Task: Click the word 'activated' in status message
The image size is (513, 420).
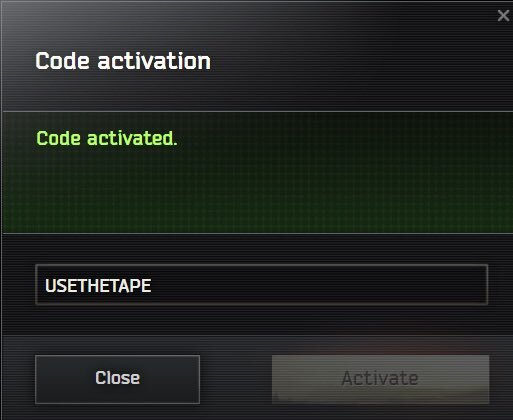Action: (130, 138)
